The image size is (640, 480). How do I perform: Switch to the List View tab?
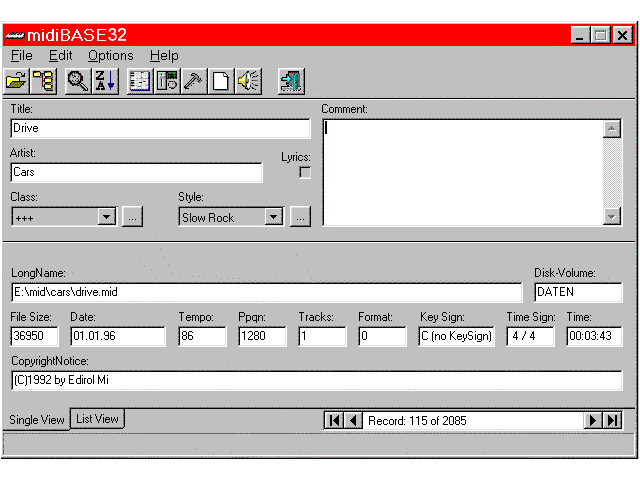[98, 419]
